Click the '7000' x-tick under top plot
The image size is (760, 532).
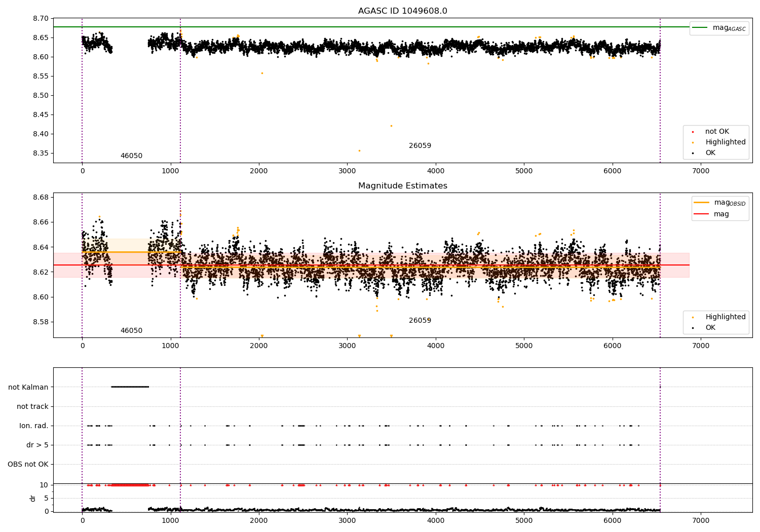(x=701, y=171)
